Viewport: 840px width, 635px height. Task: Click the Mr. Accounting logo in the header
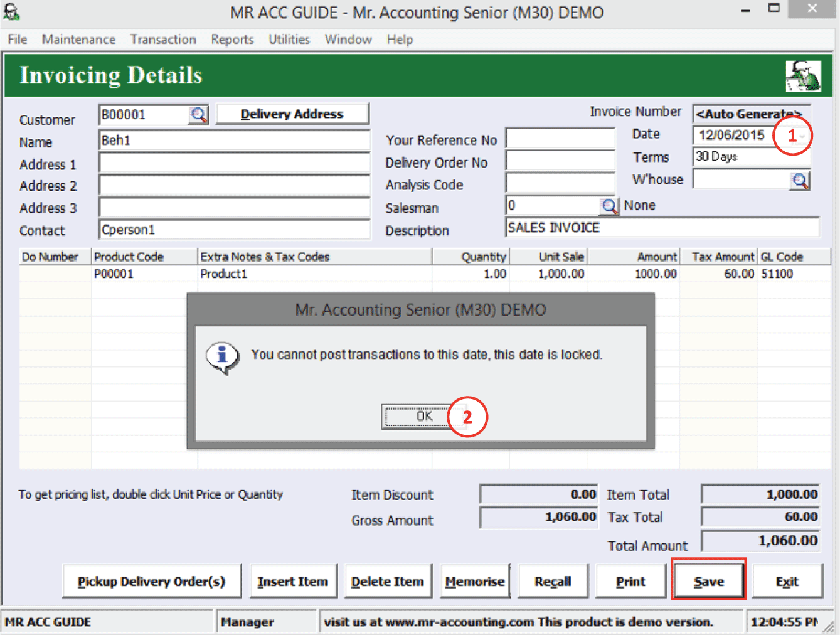point(803,76)
